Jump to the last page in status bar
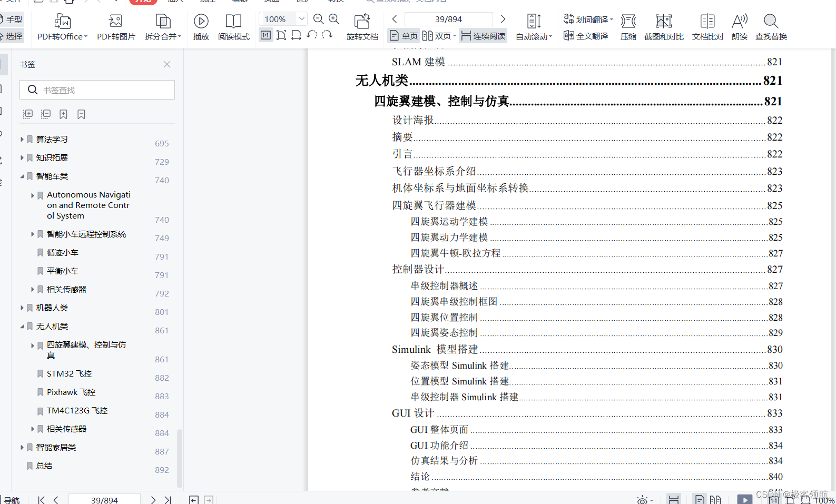This screenshot has width=836, height=504. point(168,500)
